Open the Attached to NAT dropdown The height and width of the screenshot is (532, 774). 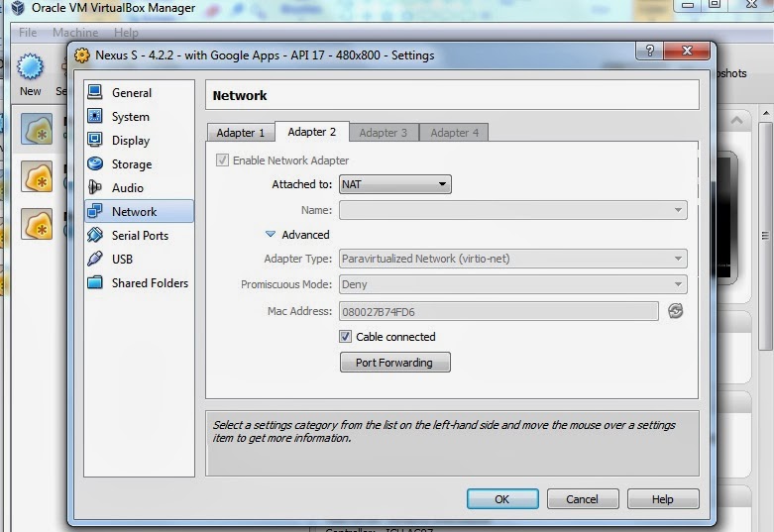394,184
